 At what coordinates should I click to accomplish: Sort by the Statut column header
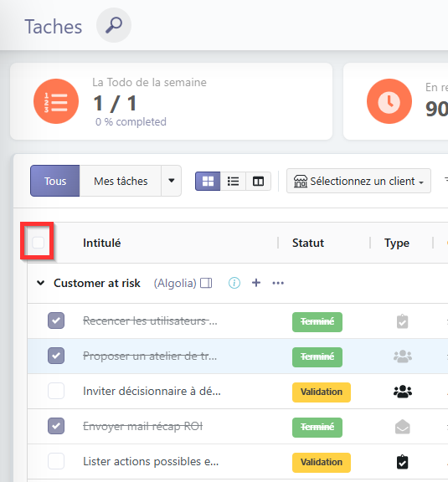308,243
